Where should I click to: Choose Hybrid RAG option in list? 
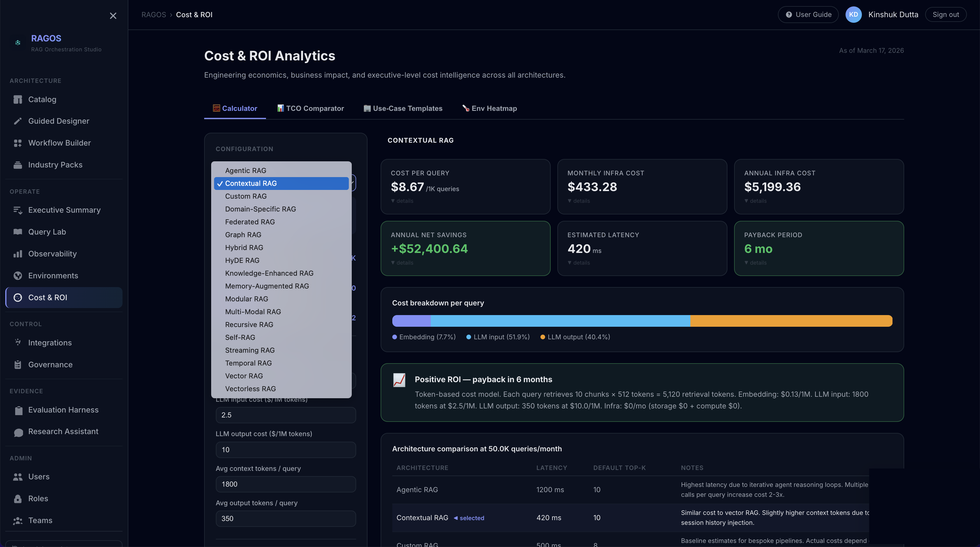(244, 248)
